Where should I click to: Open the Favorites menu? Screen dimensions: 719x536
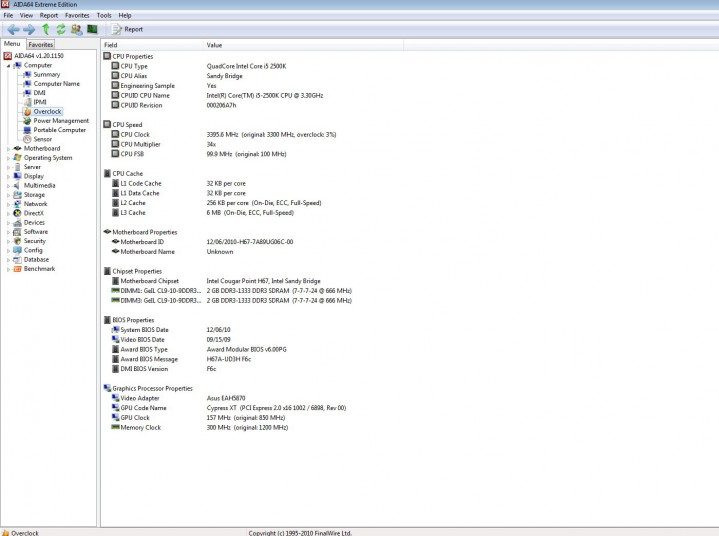coord(77,15)
